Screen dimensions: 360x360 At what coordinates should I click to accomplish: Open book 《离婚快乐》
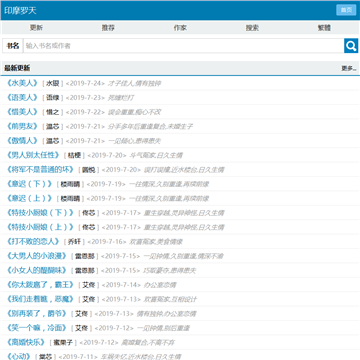pyautogui.click(x=26, y=342)
